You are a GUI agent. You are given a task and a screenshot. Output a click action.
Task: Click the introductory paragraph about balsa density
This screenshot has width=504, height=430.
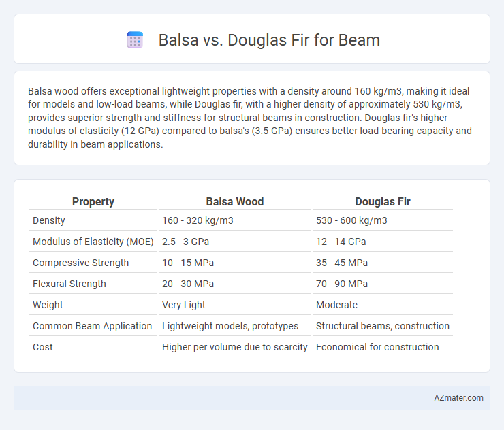(x=250, y=118)
